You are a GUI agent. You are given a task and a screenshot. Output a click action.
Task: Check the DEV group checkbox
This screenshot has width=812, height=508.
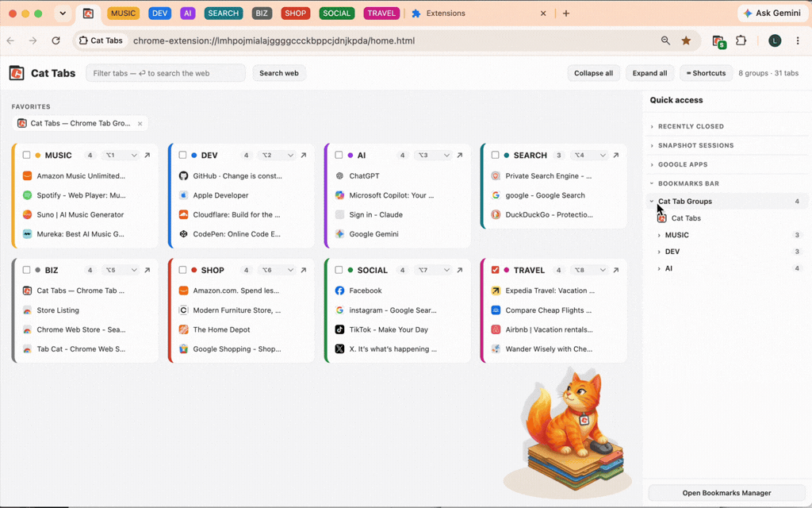182,155
